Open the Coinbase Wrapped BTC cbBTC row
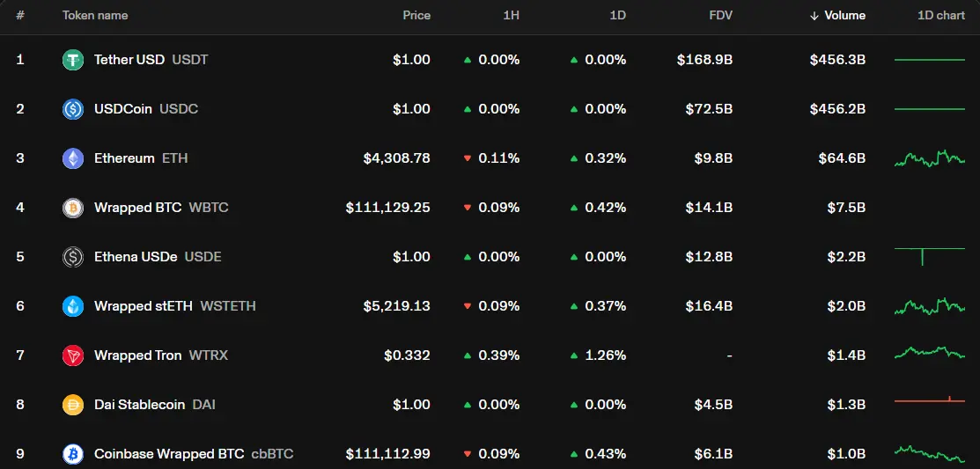Image resolution: width=980 pixels, height=469 pixels. tap(194, 454)
